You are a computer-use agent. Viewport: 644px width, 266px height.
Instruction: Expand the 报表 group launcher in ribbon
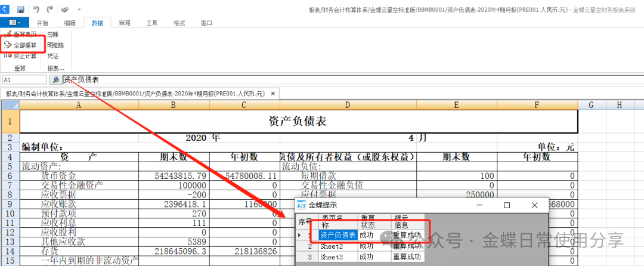[x=55, y=68]
